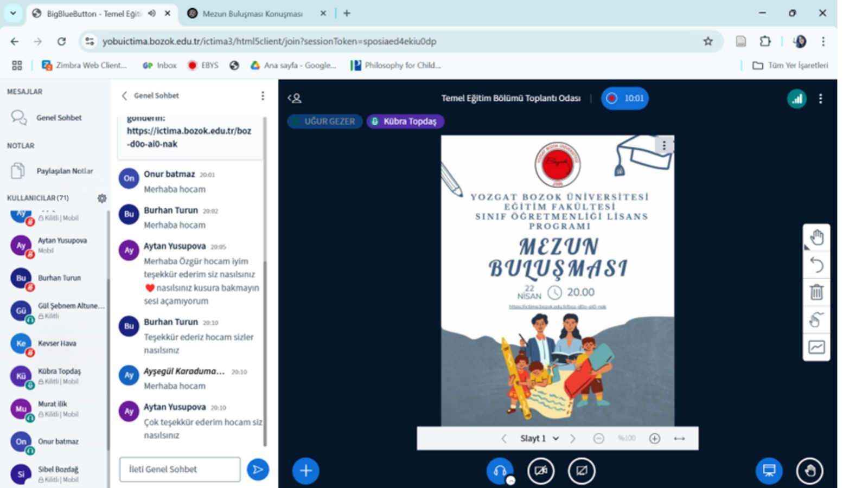
Task: Open chat options three-dot menu
Action: pyautogui.click(x=263, y=95)
